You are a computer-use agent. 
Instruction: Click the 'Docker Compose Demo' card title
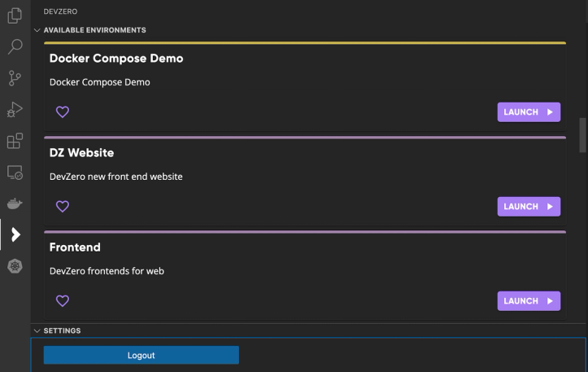pos(116,58)
